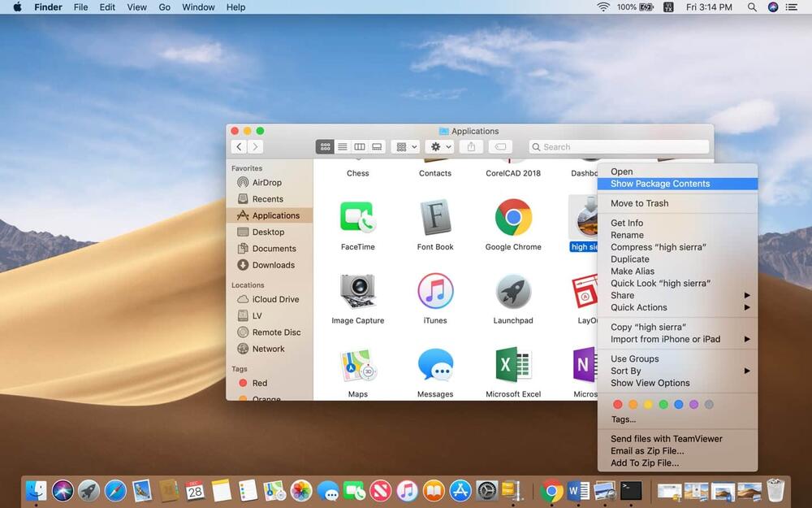The image size is (812, 508).
Task: Apply the red color tag in context menu
Action: (x=618, y=404)
